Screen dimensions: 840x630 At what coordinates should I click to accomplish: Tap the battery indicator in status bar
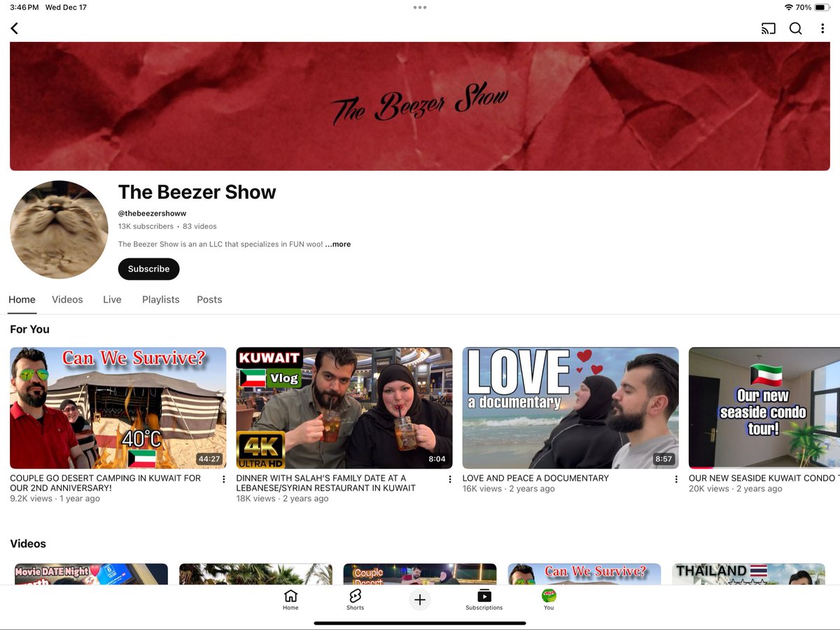pyautogui.click(x=822, y=7)
